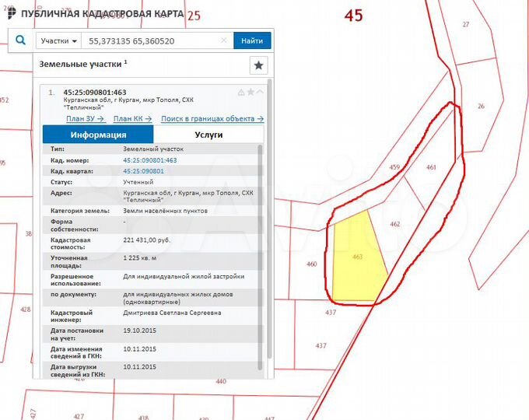
Task: Click the Найти search button
Action: 252,40
